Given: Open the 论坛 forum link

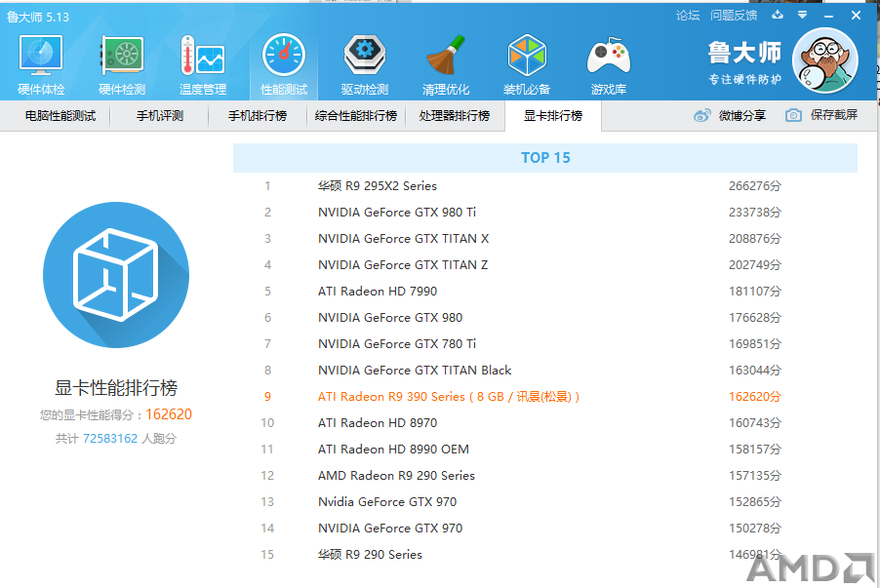Looking at the screenshot, I should [x=688, y=16].
